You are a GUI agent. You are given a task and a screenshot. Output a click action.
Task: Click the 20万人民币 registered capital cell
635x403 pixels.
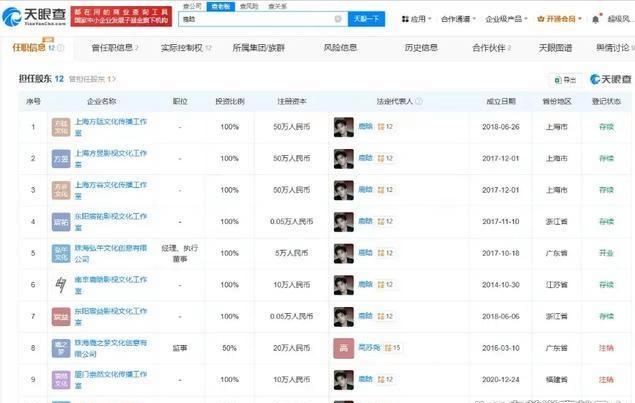[292, 348]
